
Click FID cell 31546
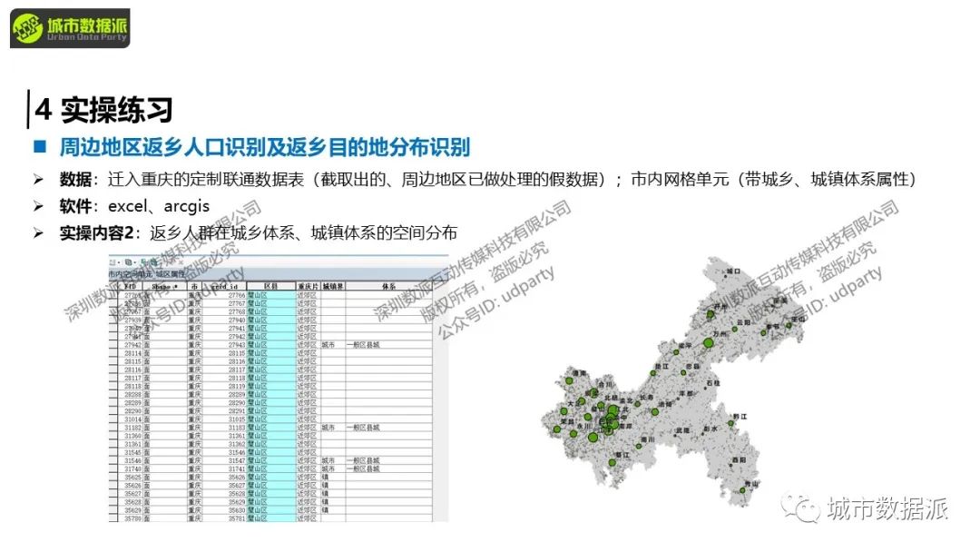tap(132, 460)
